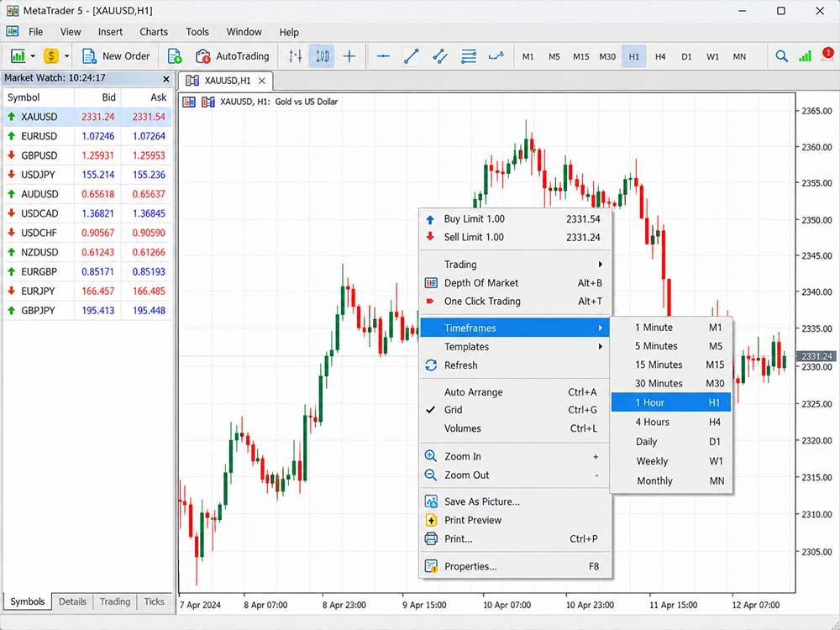Click the Print... printer entry

516,539
